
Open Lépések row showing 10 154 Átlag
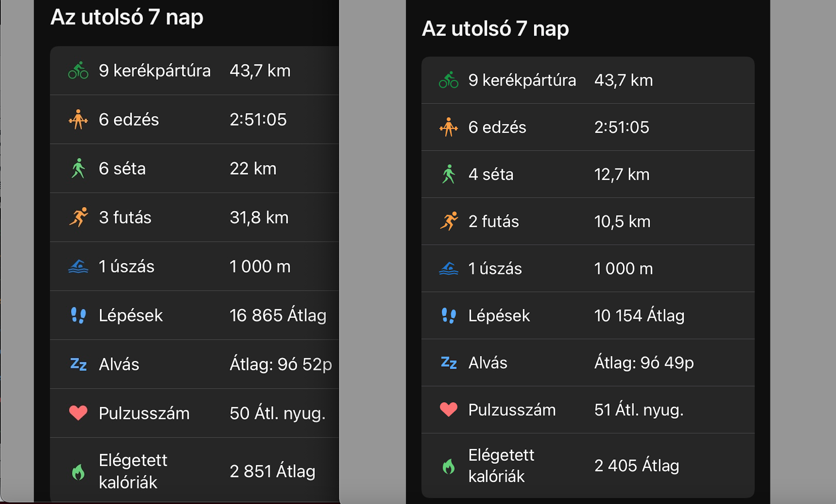coord(588,316)
